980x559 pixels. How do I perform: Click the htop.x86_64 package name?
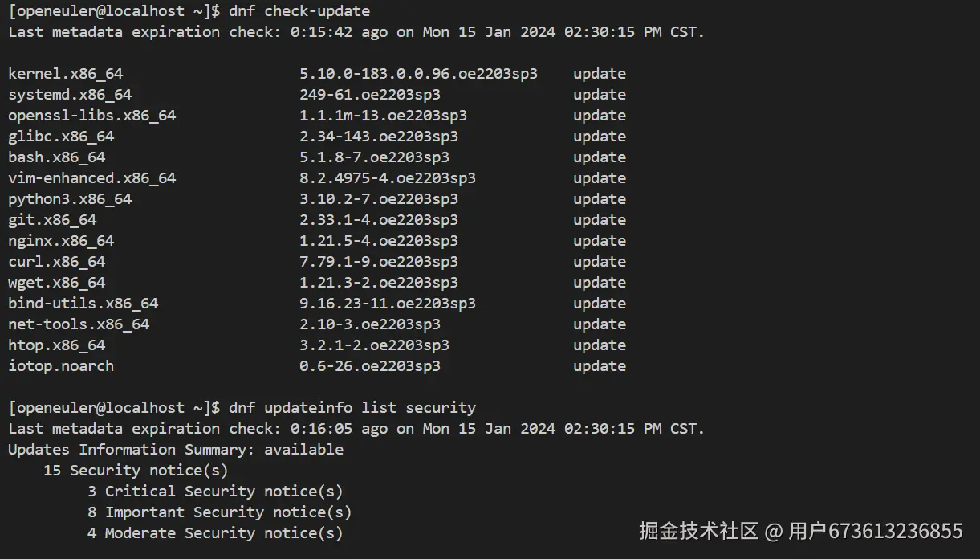pyautogui.click(x=57, y=345)
